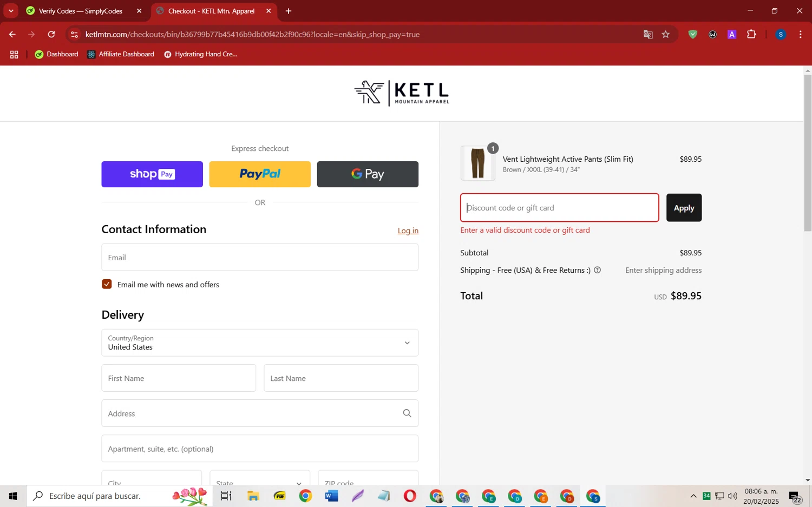View site information icon in address bar
The width and height of the screenshot is (812, 507).
tap(75, 34)
